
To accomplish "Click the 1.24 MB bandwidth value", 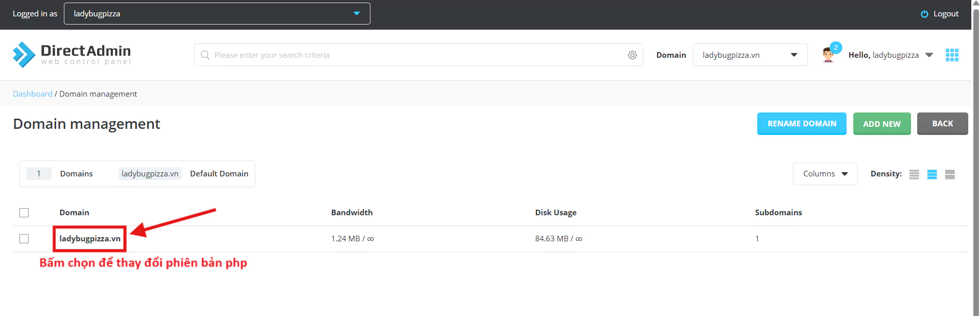I will point(353,239).
